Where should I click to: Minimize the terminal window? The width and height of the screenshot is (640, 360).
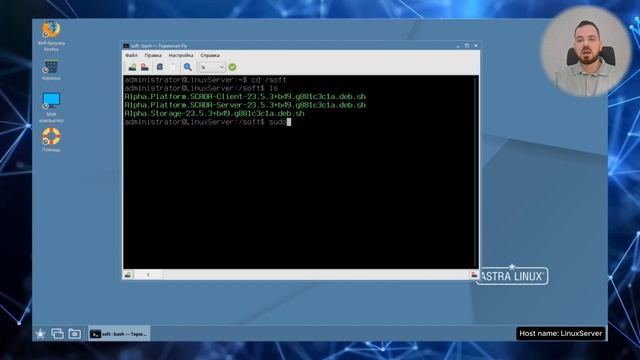(x=458, y=46)
